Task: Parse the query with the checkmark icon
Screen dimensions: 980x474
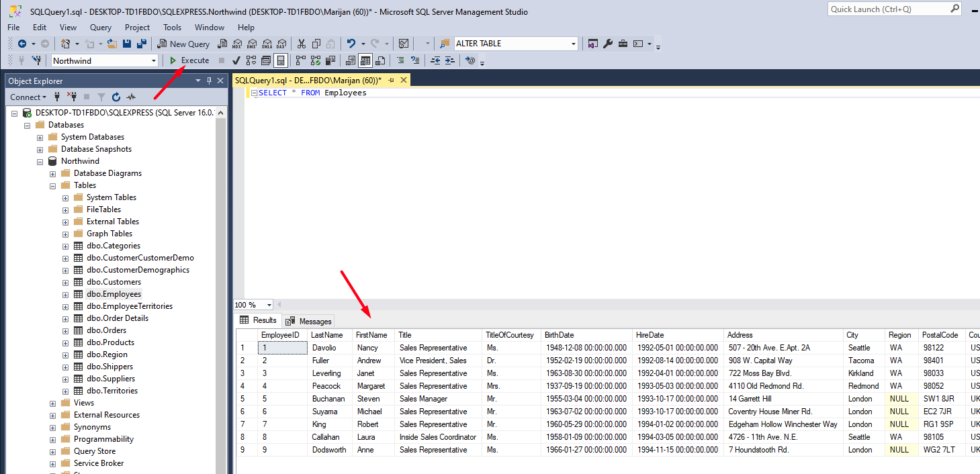Action: click(x=236, y=60)
